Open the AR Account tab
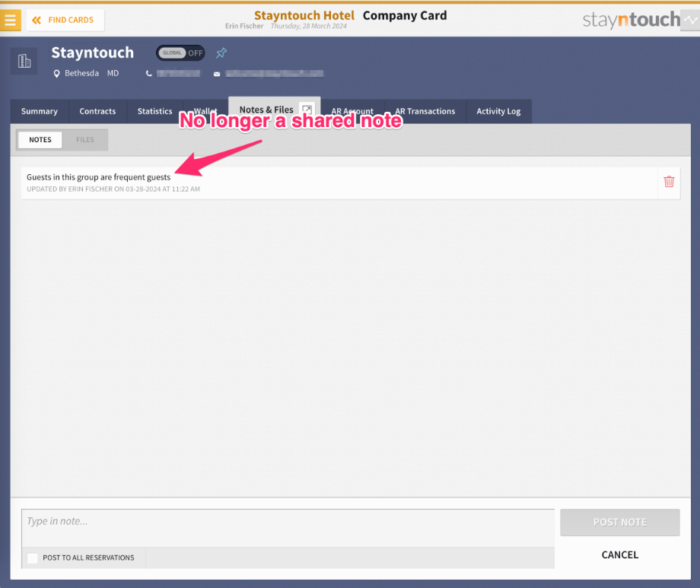Viewport: 700px width, 588px height. click(x=352, y=111)
